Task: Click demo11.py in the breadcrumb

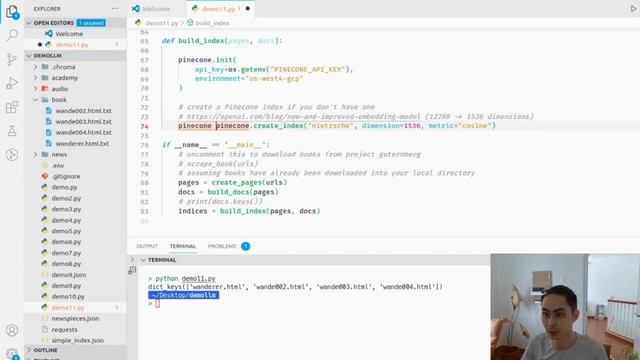Action: tap(162, 23)
